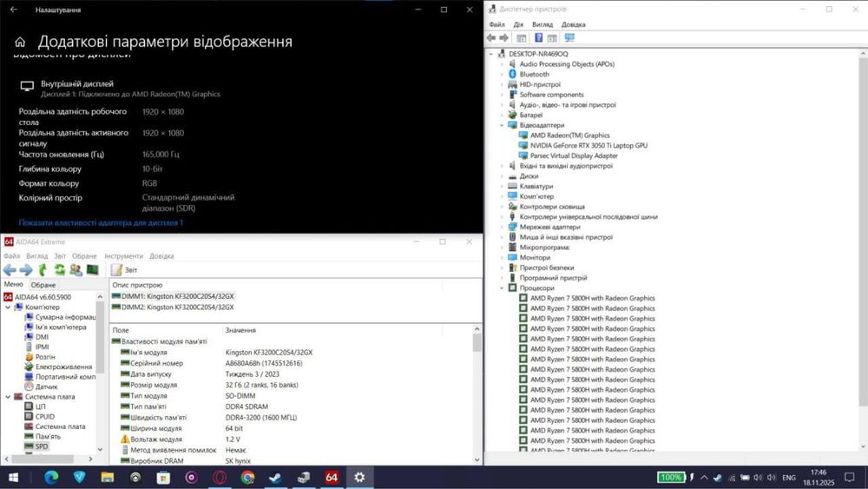Screen dimensions: 868x489
Task: Select NVIDIA GeForce RTX 3050 Ti Laptop GPU
Action: click(x=589, y=146)
